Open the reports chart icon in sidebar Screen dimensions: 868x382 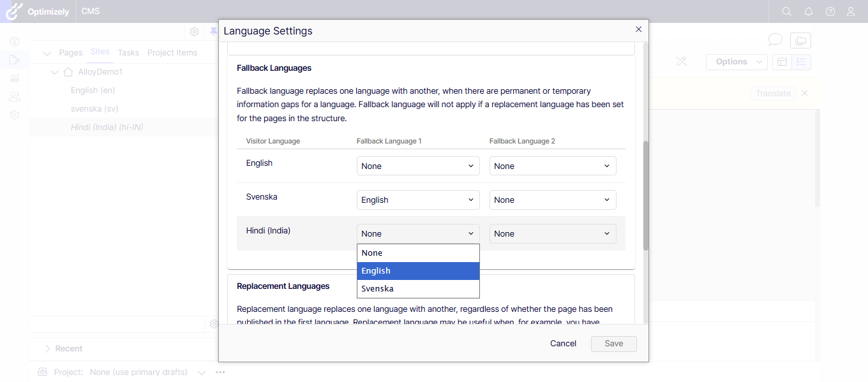point(14,78)
